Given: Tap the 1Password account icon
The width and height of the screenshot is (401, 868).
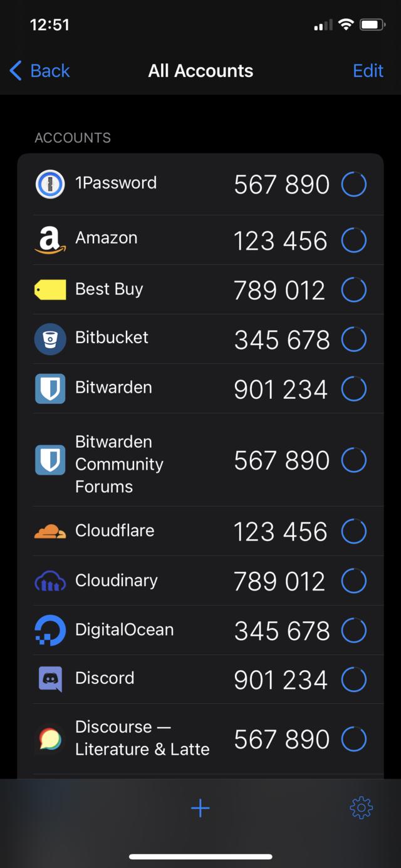Looking at the screenshot, I should [50, 184].
